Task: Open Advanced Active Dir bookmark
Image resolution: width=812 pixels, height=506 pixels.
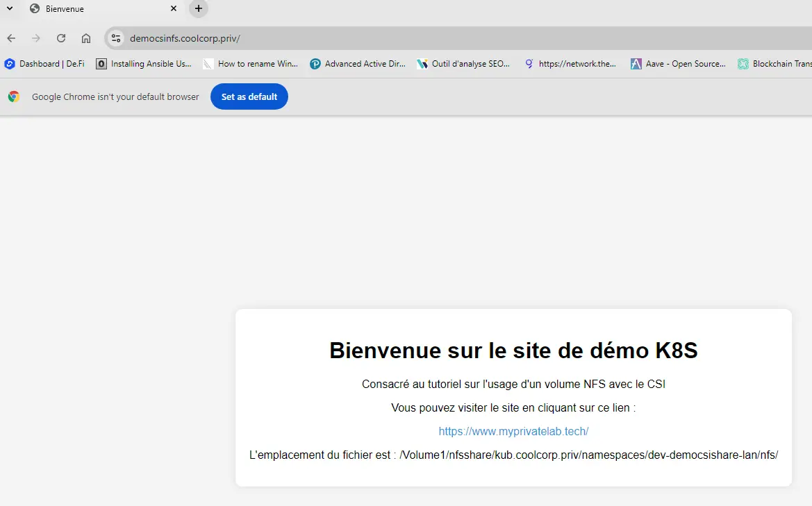Action: pos(358,64)
